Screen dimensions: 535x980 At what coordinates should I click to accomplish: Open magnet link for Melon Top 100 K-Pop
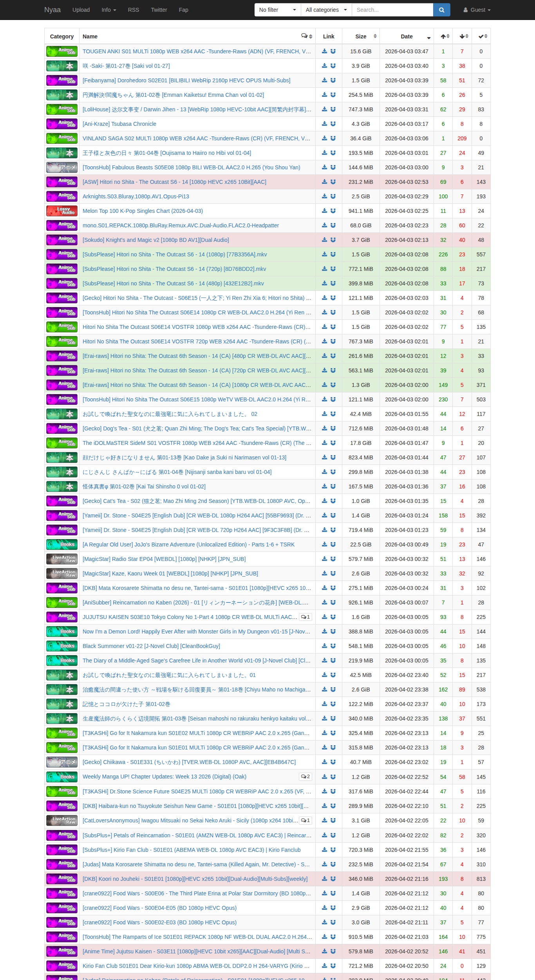[333, 211]
